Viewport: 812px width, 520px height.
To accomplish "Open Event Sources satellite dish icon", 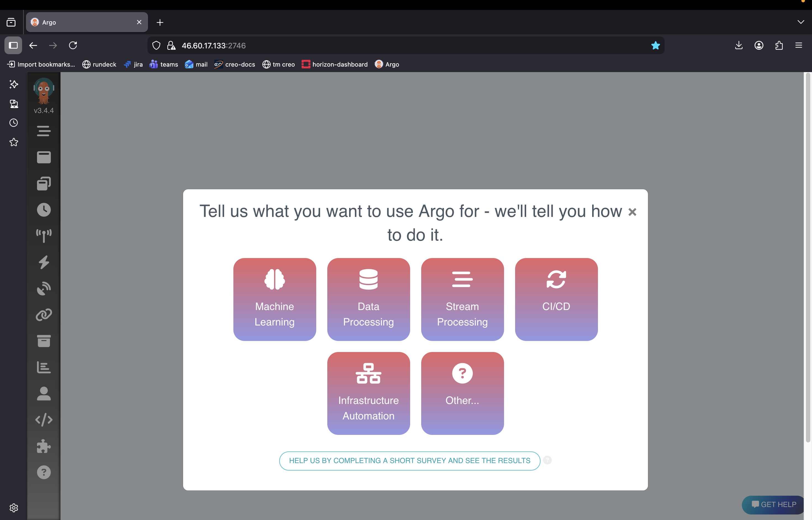I will [44, 288].
